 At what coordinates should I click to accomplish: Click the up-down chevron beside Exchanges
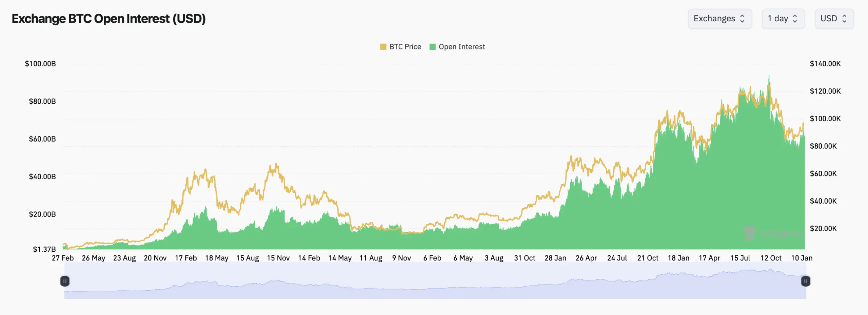(743, 19)
